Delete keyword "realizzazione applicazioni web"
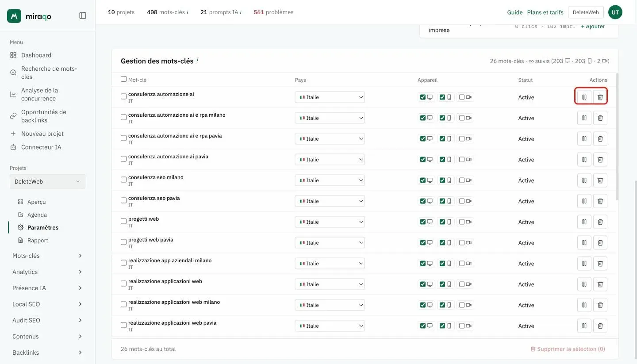The width and height of the screenshot is (637, 364). coord(600,284)
